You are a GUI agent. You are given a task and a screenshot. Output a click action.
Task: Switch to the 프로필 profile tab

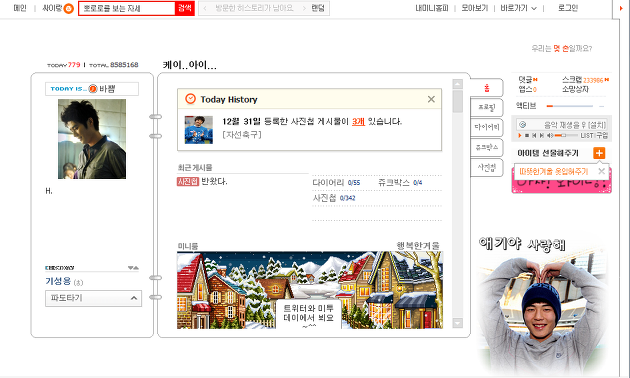(x=487, y=107)
